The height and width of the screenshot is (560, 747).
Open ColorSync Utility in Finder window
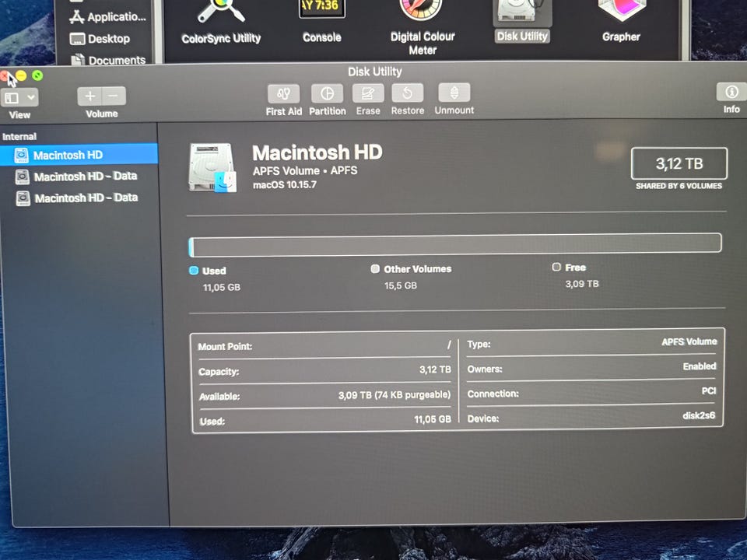[221, 23]
